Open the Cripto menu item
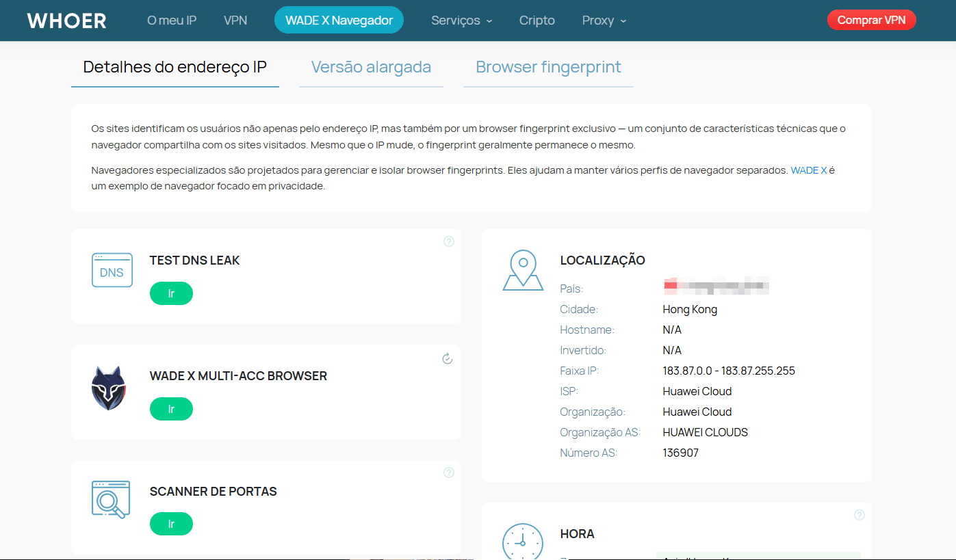 [x=537, y=21]
